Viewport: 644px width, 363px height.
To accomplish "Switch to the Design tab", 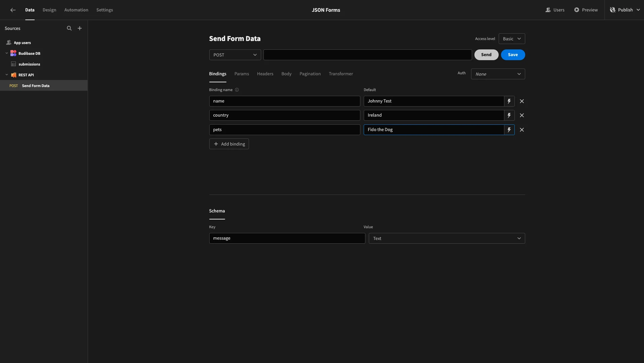I will pyautogui.click(x=49, y=10).
